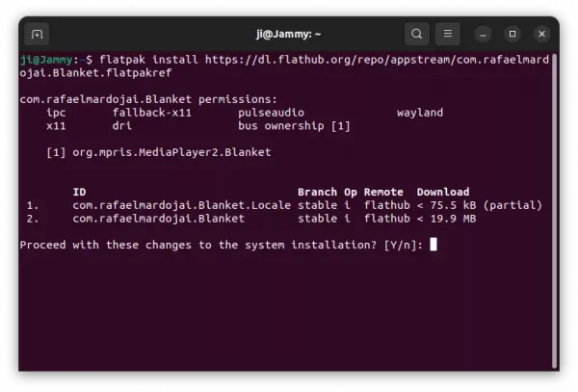Screen dimensions: 578x392
Task: Click 'com.rafaelmardojai.Blanket permissions:' line
Action: click(x=148, y=99)
